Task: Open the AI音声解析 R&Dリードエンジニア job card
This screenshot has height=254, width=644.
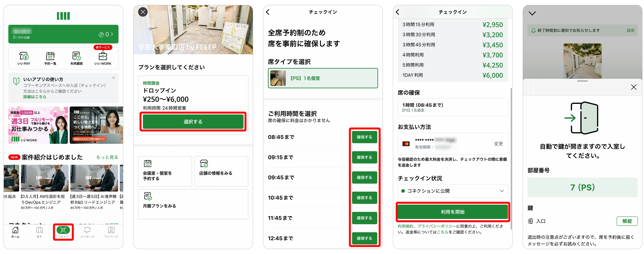Action: [94, 187]
